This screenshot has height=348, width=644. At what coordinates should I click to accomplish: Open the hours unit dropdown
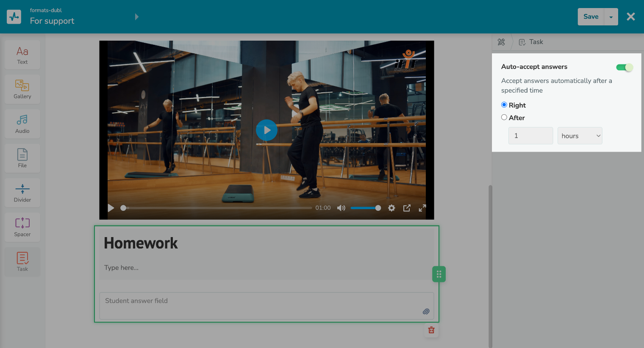[x=580, y=136]
